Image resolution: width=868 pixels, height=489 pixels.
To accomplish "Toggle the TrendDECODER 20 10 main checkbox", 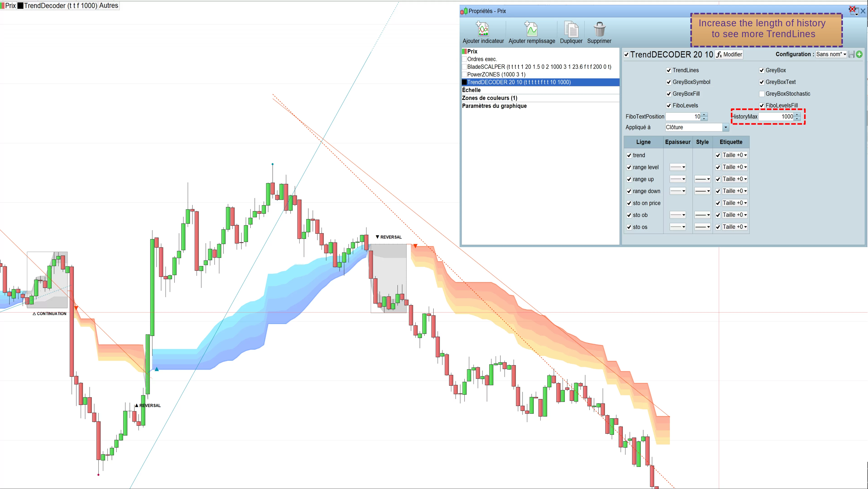I will [626, 55].
